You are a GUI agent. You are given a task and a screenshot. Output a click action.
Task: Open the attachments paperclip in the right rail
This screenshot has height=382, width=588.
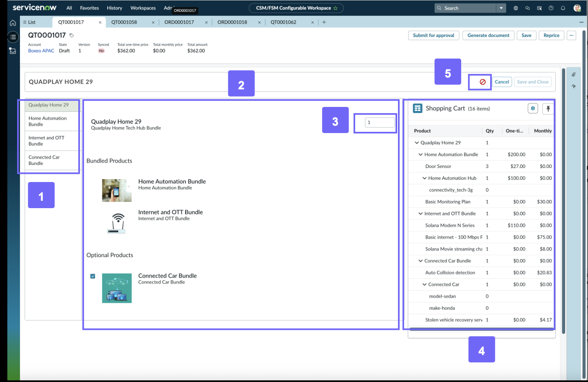click(x=573, y=74)
